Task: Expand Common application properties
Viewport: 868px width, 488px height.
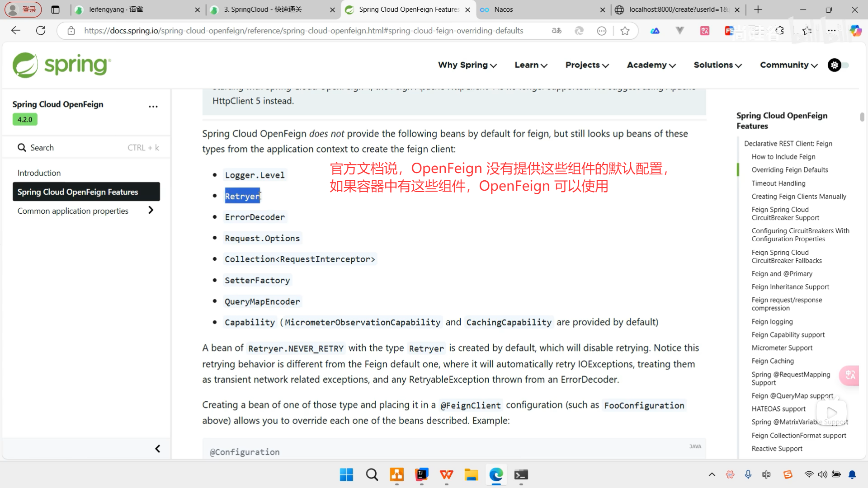Action: point(151,210)
